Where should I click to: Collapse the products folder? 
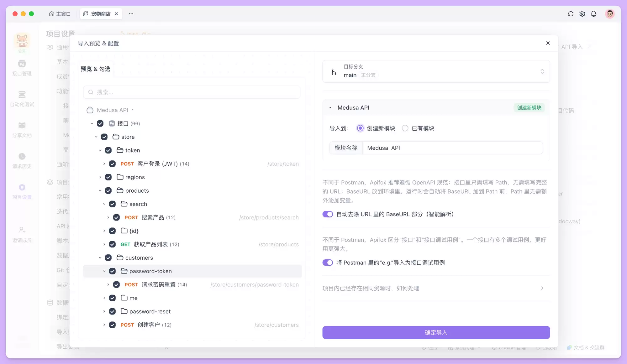point(100,190)
